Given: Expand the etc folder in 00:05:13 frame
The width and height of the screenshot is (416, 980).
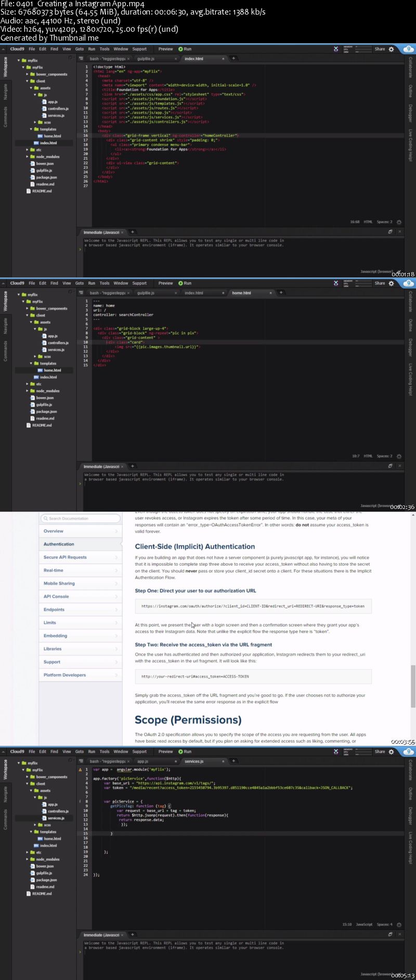Looking at the screenshot, I should (x=27, y=852).
